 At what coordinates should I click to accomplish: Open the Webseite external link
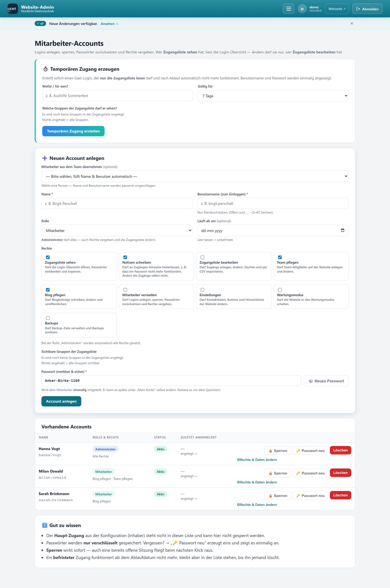tap(337, 9)
